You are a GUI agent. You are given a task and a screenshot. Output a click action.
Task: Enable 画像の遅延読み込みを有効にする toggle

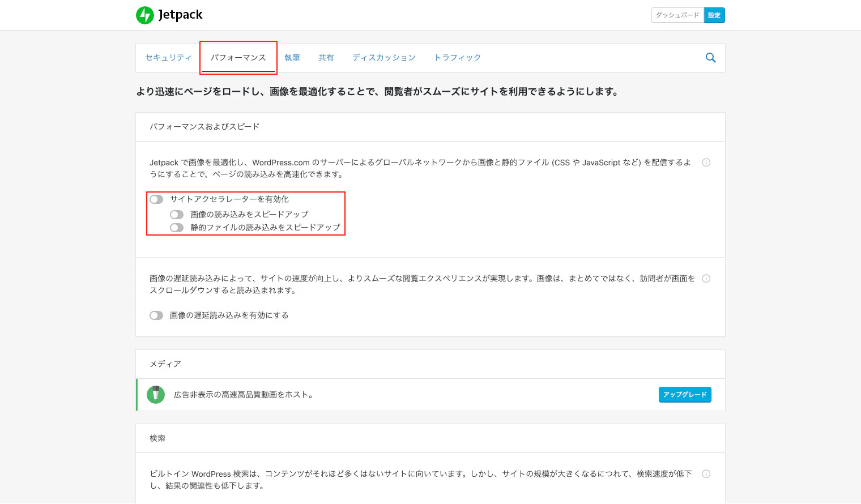pos(156,315)
